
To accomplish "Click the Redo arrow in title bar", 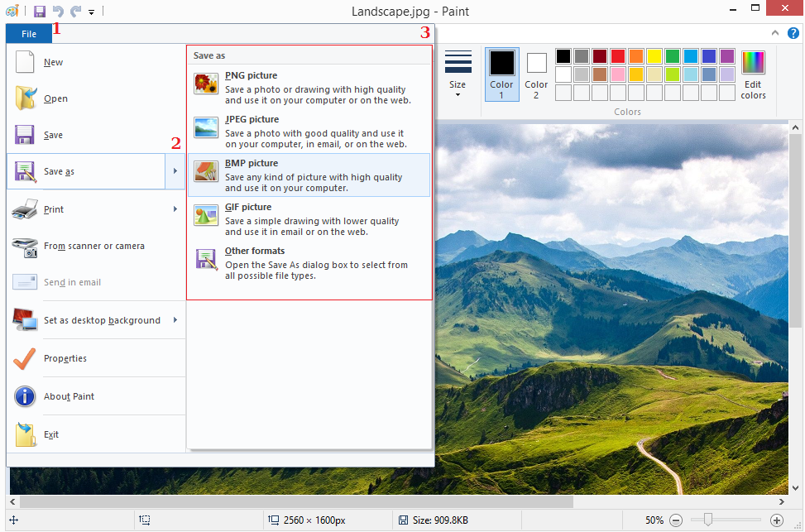I will (x=75, y=11).
